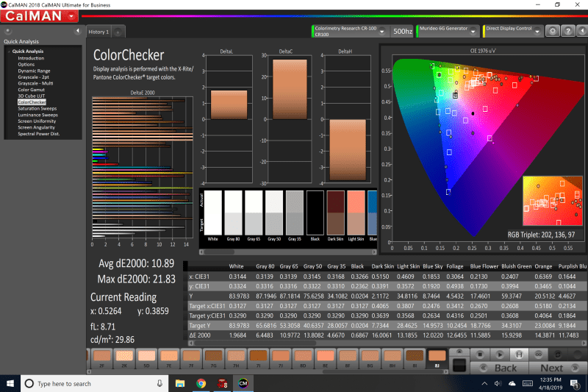The width and height of the screenshot is (588, 392).
Task: Open the 3D Cube LUT page
Action: [x=31, y=96]
